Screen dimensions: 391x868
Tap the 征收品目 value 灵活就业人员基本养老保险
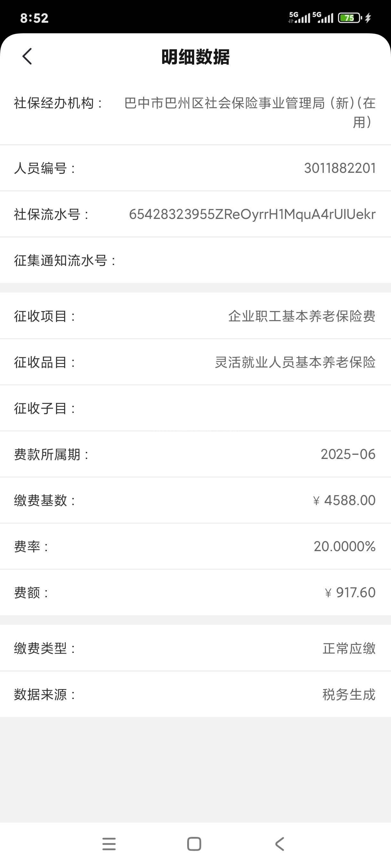(x=295, y=362)
